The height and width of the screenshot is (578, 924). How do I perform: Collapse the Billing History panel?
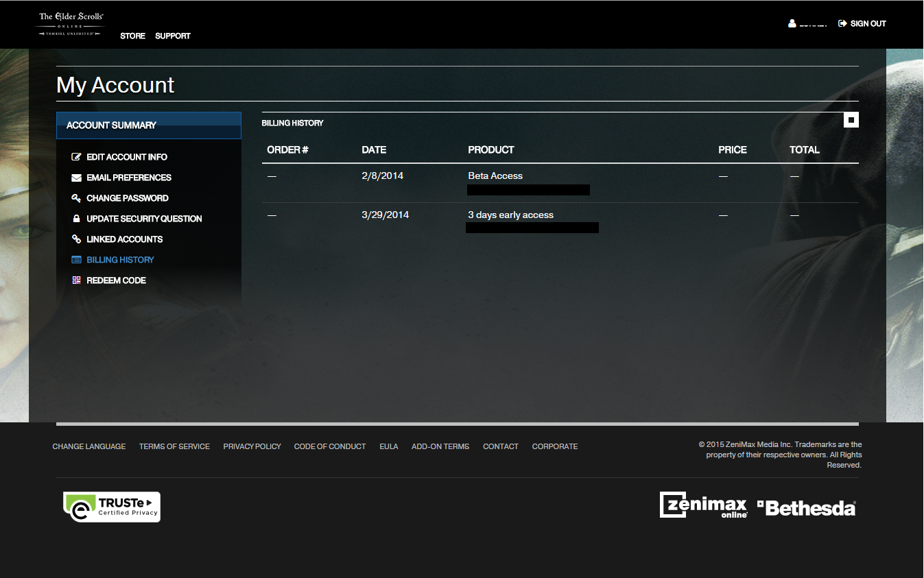tap(851, 120)
